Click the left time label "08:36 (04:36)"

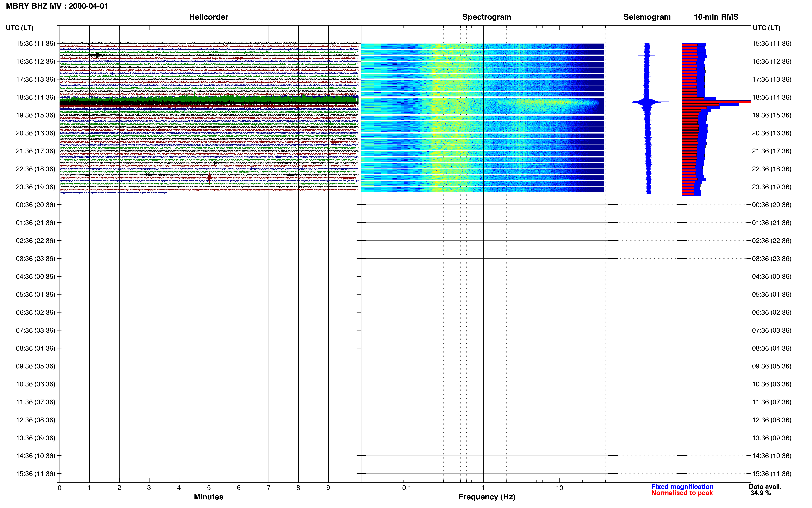[x=36, y=348]
